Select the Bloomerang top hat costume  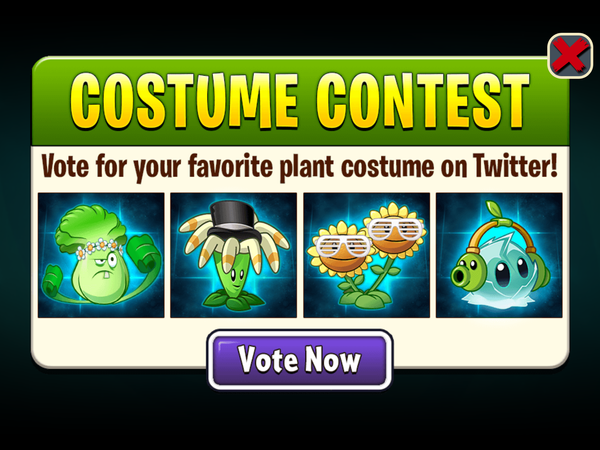[233, 255]
